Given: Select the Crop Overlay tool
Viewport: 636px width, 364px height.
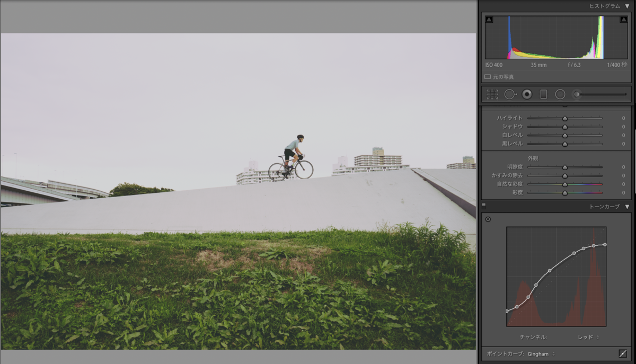Looking at the screenshot, I should [x=492, y=94].
